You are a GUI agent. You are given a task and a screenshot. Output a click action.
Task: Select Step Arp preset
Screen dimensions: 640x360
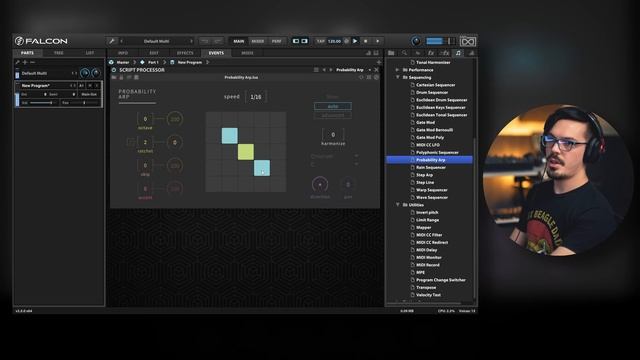(x=424, y=175)
